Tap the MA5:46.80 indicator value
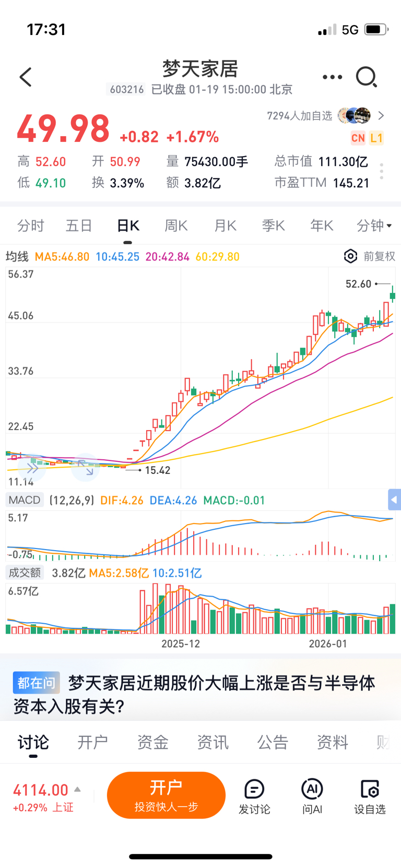401x868 pixels. point(62,256)
